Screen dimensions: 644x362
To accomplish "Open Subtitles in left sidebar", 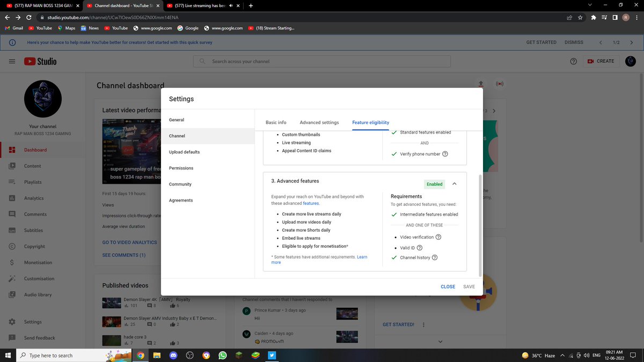I will [x=43, y=231].
